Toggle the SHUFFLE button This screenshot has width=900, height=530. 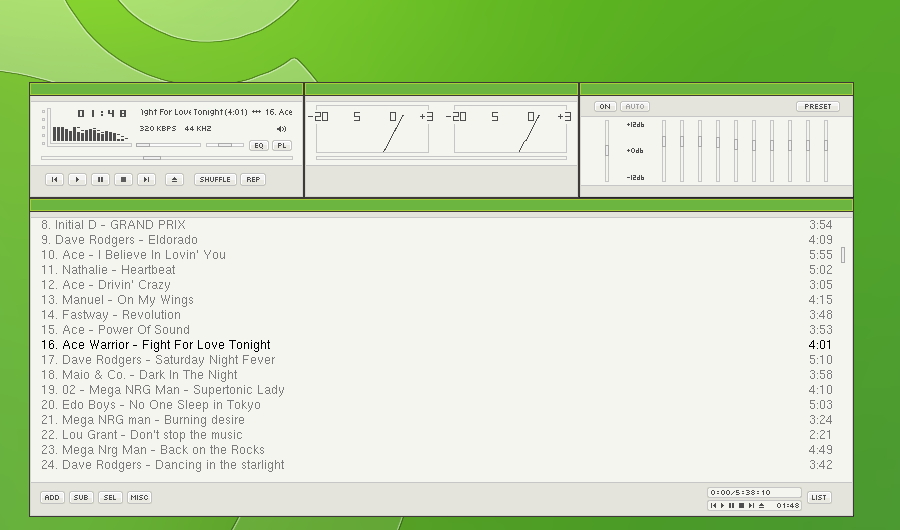click(215, 180)
